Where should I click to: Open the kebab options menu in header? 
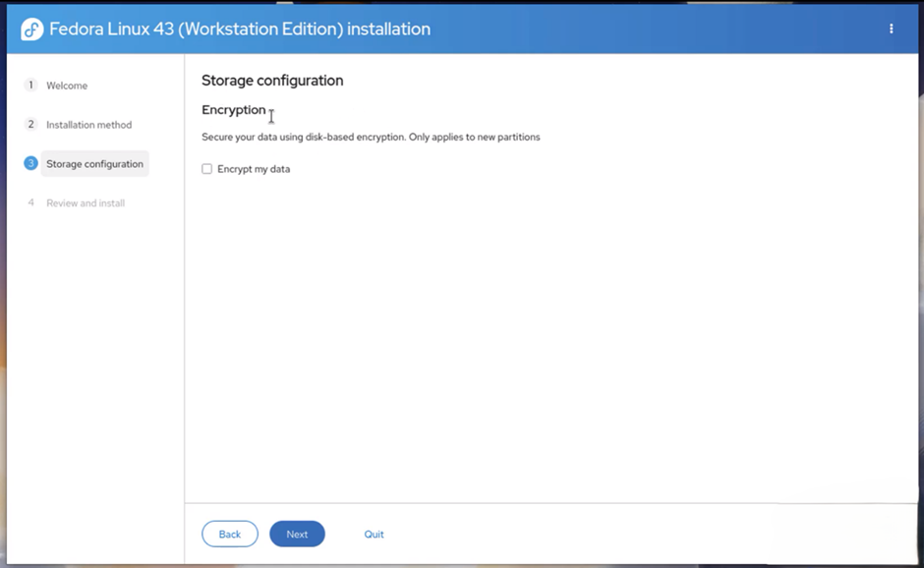click(x=891, y=29)
